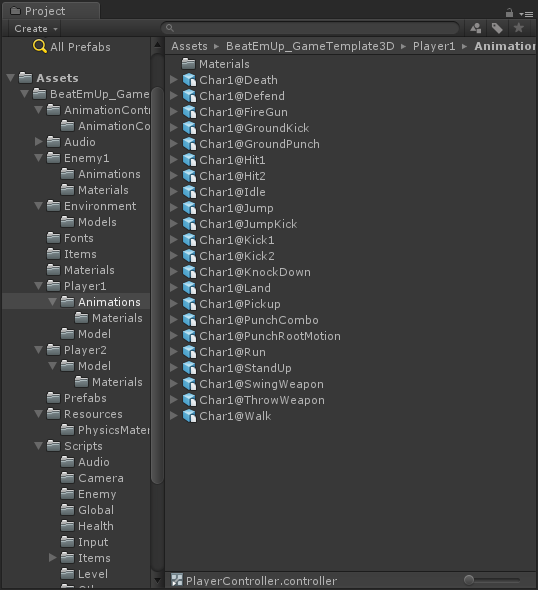This screenshot has height=590, width=538.
Task: Click the Camera scripts folder icon
Action: click(67, 478)
